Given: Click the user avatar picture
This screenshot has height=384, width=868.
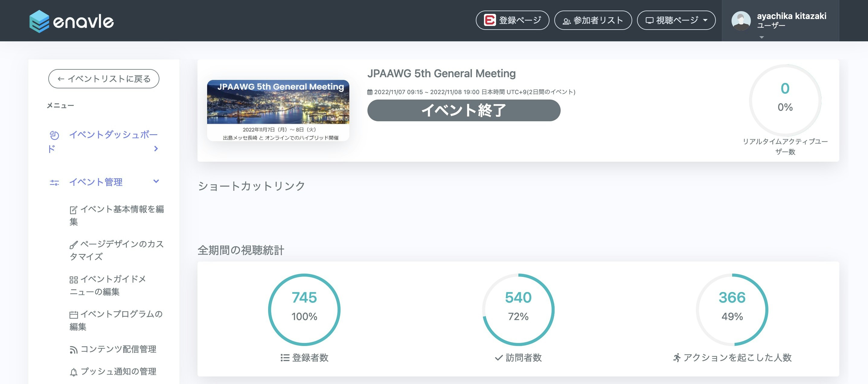Looking at the screenshot, I should click(741, 21).
